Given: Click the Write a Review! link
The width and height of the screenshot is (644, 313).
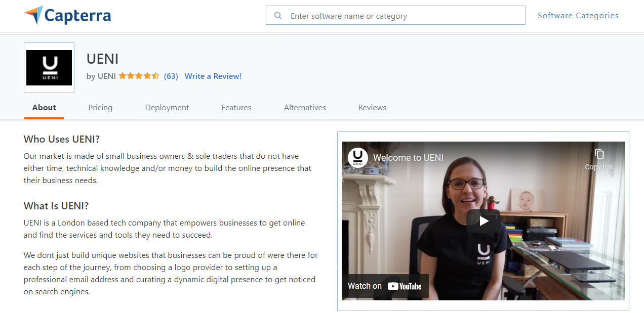Looking at the screenshot, I should [x=213, y=76].
